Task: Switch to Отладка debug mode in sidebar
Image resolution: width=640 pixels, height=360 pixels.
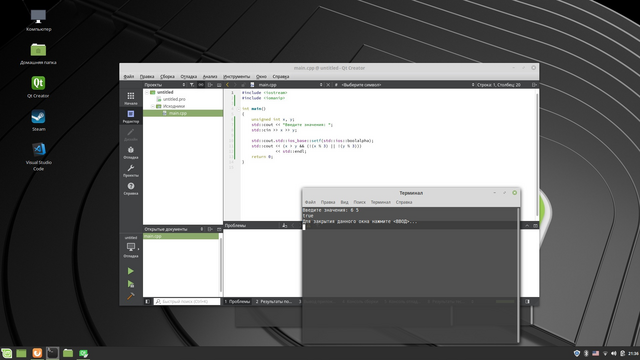Action: click(131, 152)
